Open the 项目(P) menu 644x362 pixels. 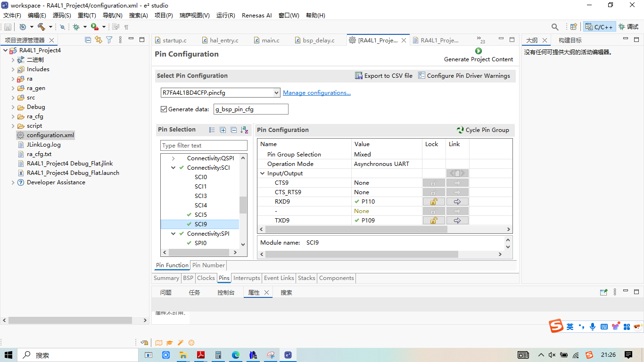164,15
